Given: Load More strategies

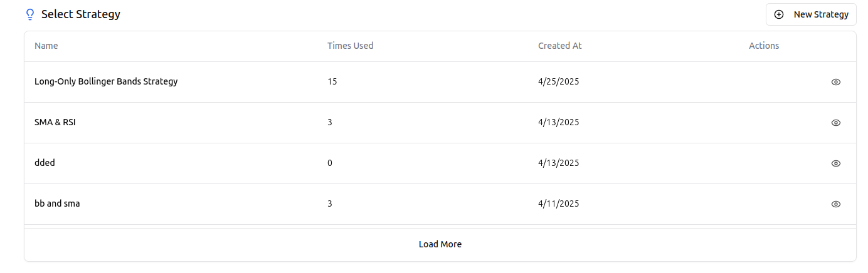Looking at the screenshot, I should pyautogui.click(x=440, y=244).
